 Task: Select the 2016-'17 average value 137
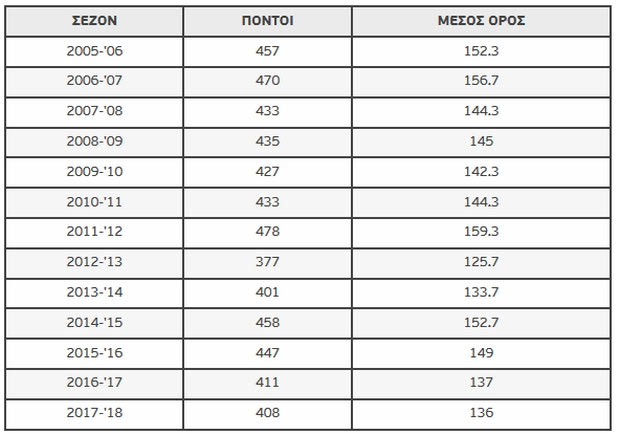[x=481, y=384]
